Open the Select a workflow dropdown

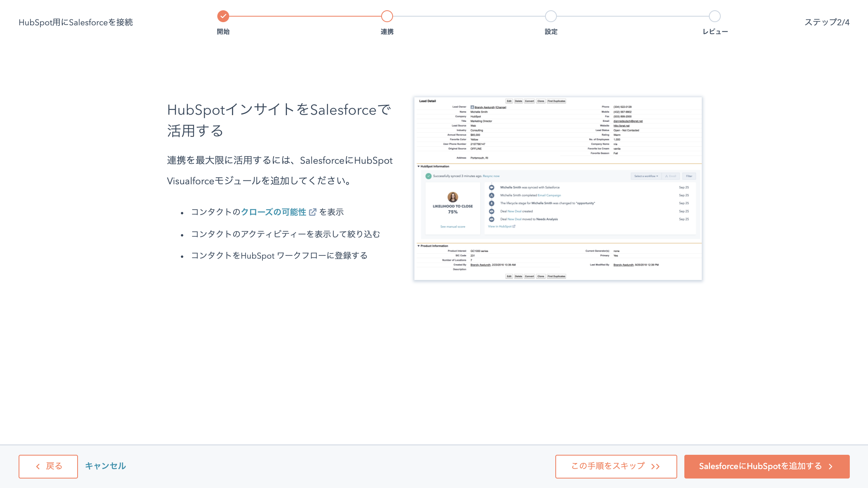point(646,176)
